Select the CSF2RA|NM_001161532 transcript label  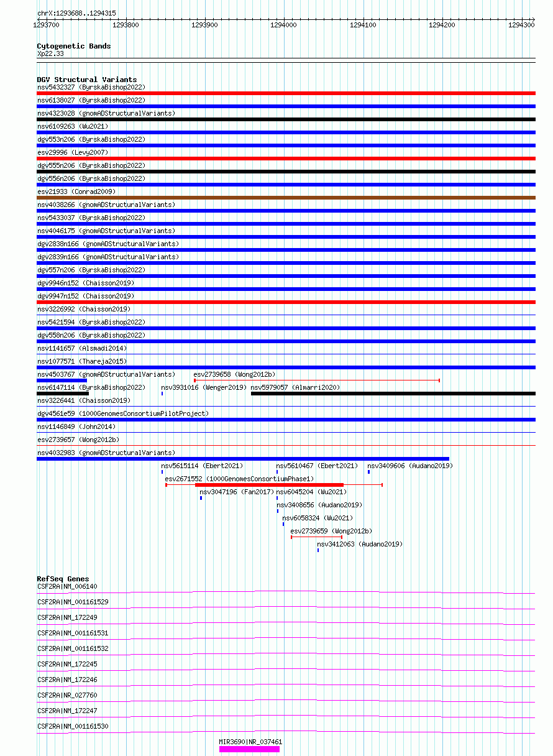73,648
